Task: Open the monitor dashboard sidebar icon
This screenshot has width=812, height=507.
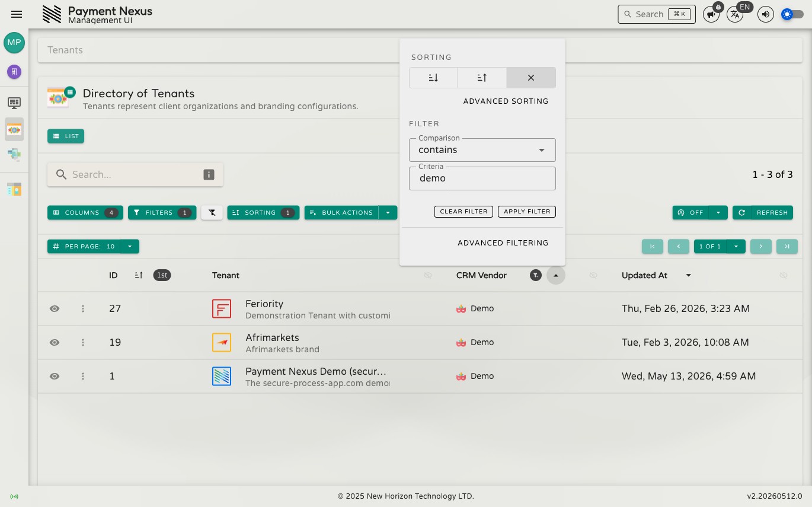Action: (x=14, y=103)
